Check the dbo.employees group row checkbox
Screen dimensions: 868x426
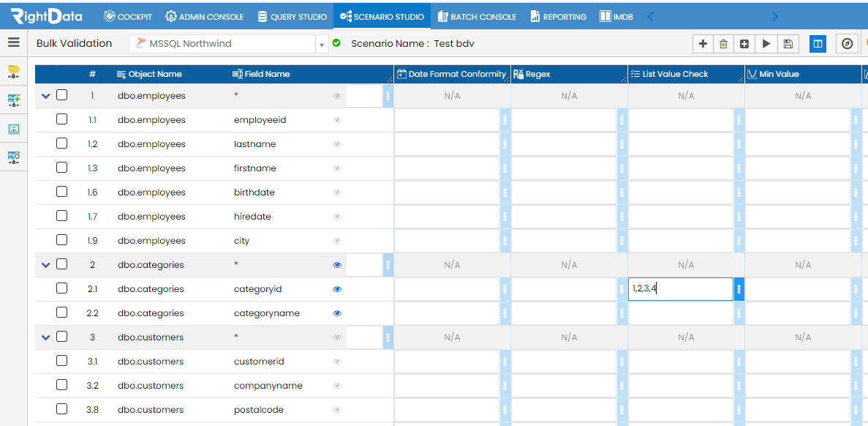point(62,94)
